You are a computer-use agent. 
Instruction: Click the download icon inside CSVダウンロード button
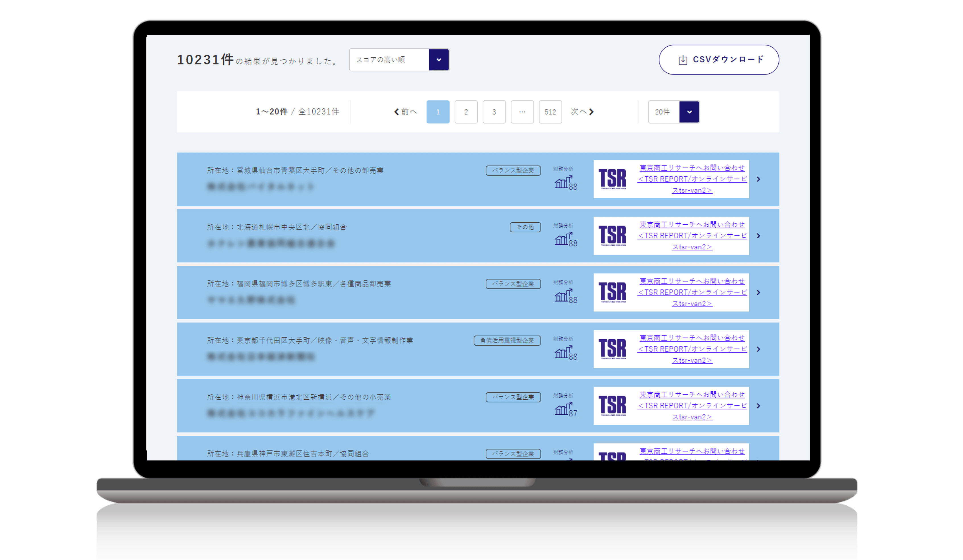point(683,60)
